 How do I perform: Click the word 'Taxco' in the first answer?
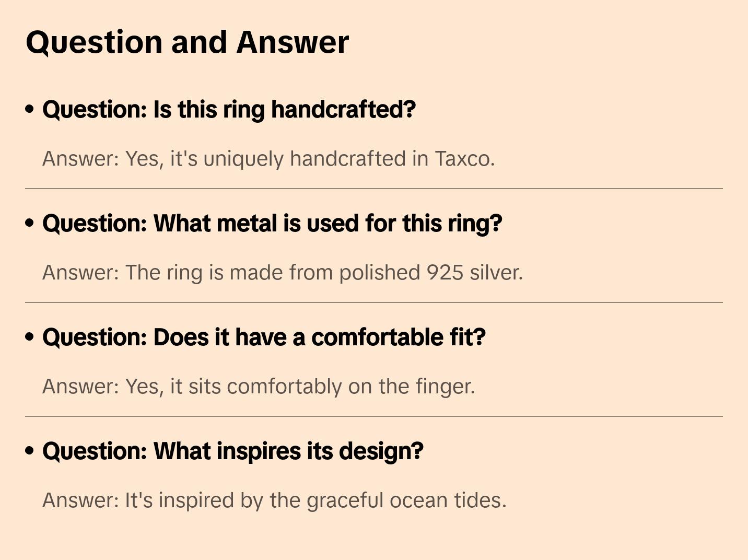464,159
